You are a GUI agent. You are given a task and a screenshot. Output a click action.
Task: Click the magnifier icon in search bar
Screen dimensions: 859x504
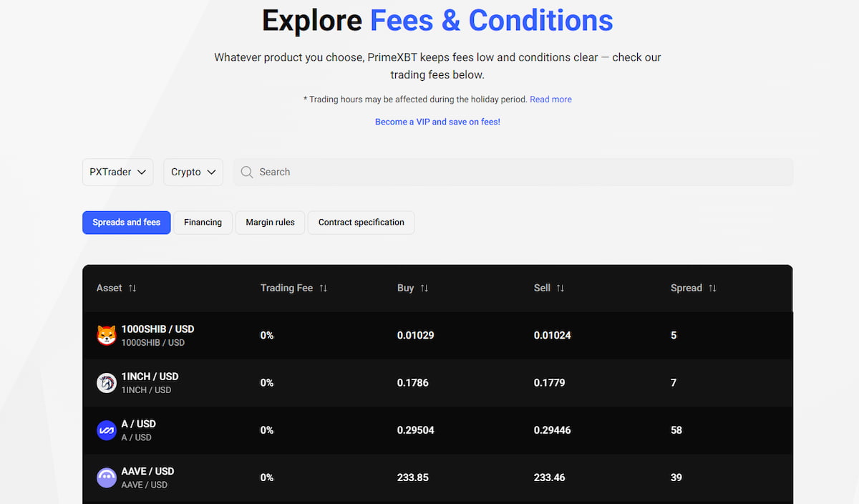click(247, 172)
